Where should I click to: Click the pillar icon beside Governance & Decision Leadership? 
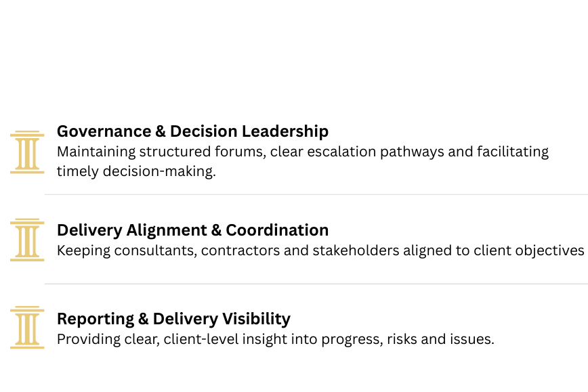click(x=27, y=152)
